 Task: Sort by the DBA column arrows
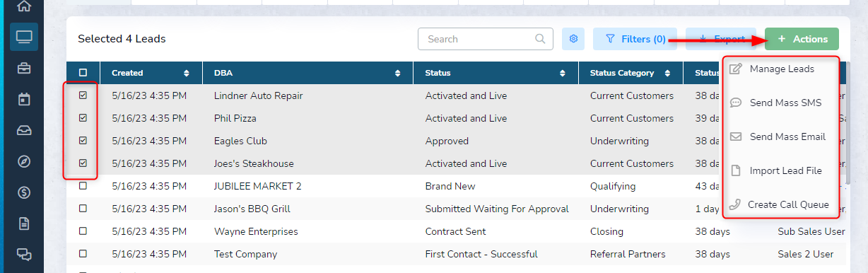tap(405, 73)
